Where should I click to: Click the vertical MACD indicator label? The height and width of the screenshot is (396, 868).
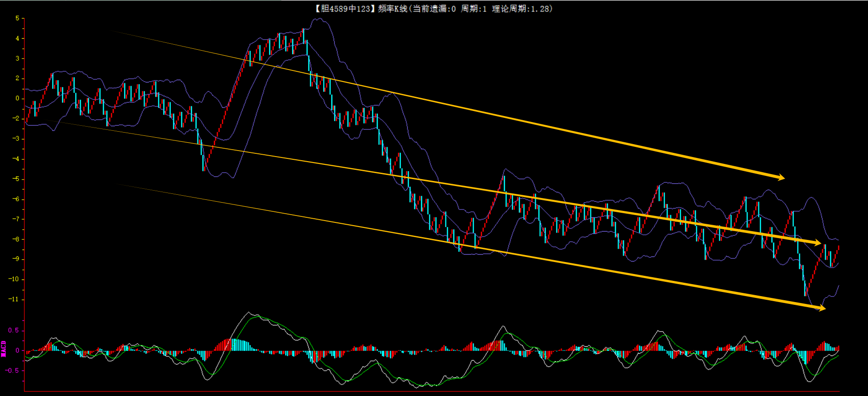coord(4,349)
